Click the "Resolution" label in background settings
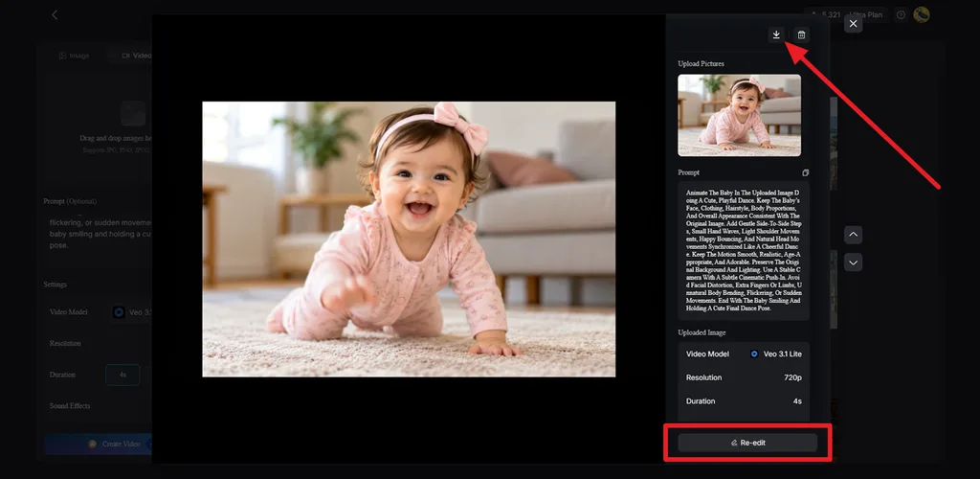The height and width of the screenshot is (479, 980). point(65,343)
